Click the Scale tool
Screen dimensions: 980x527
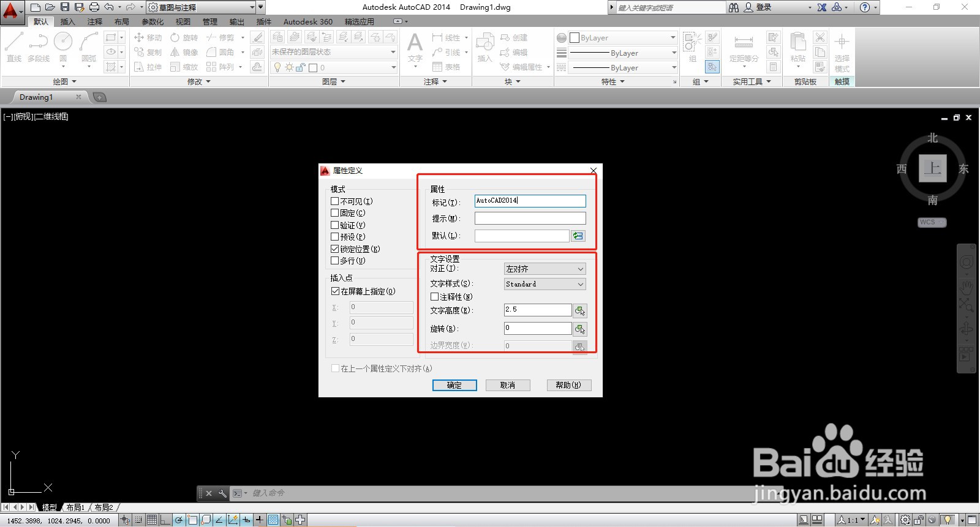[184, 67]
